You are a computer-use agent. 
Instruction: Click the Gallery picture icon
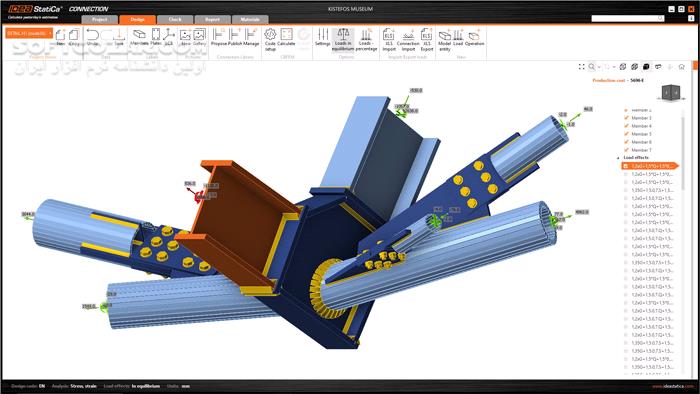200,37
